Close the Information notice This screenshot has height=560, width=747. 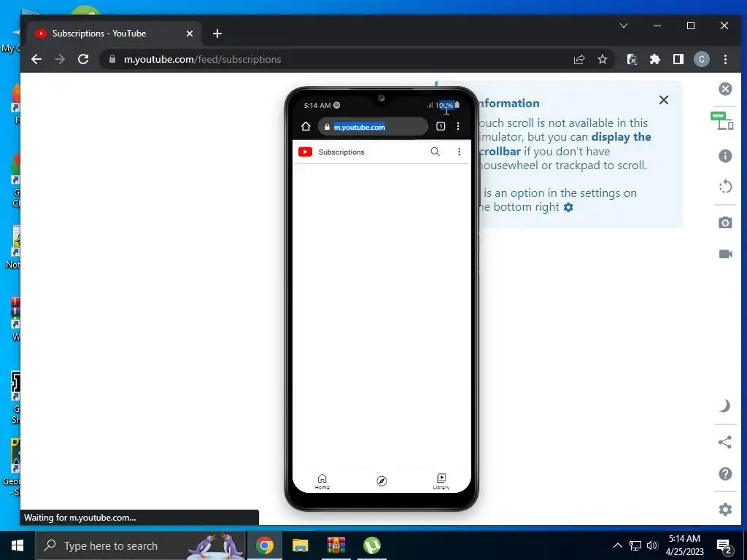pyautogui.click(x=664, y=100)
